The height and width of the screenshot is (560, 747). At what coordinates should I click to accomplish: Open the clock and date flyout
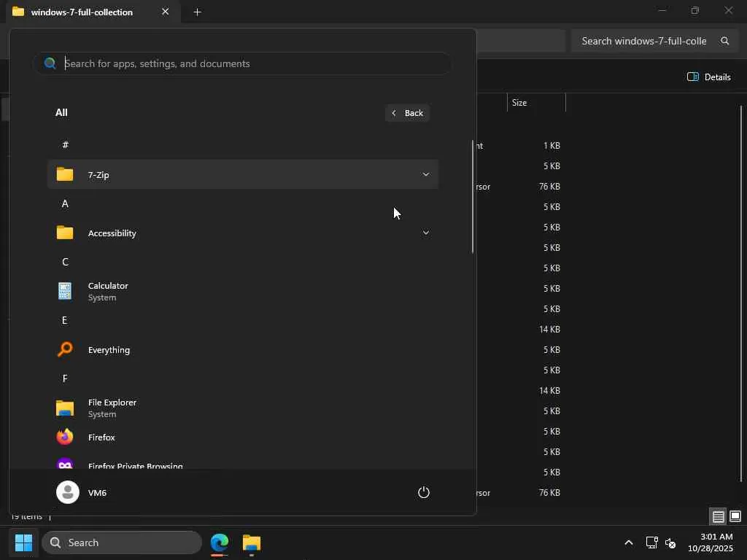711,542
